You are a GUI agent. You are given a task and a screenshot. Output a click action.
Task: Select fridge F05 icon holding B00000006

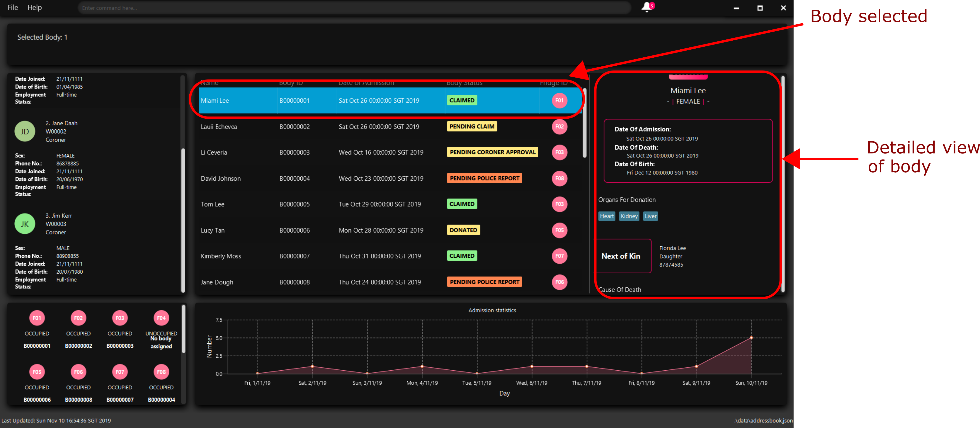37,372
